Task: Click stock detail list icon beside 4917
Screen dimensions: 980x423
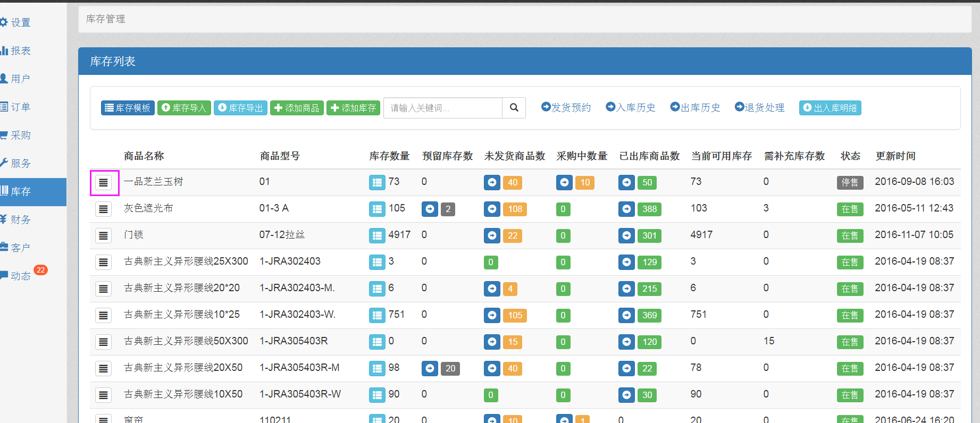Action: [x=377, y=235]
